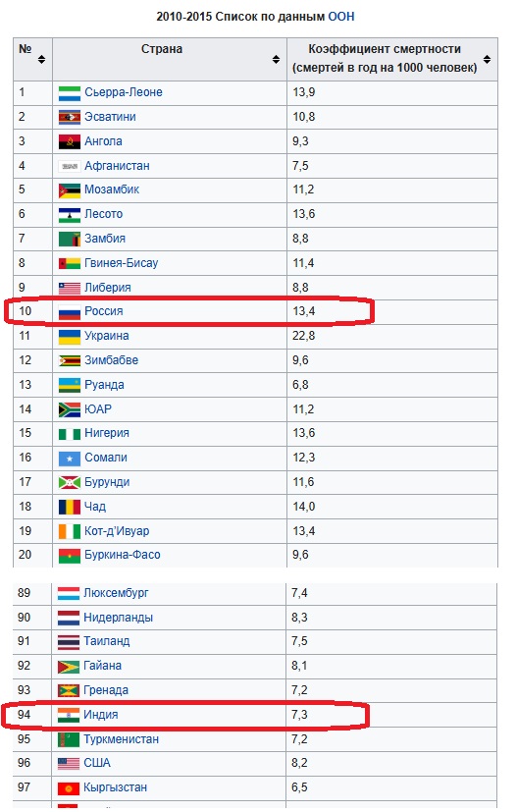Click the Kyrgyzstan flag icon

[69, 788]
